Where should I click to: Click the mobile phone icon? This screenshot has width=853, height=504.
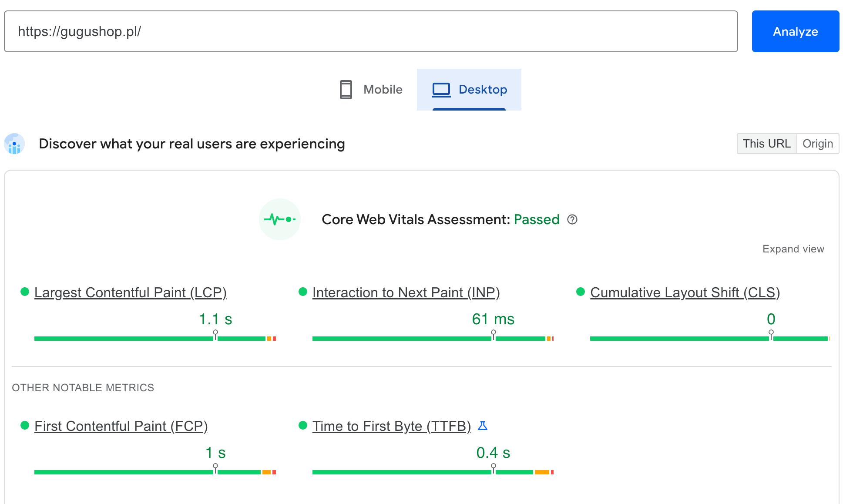(346, 90)
